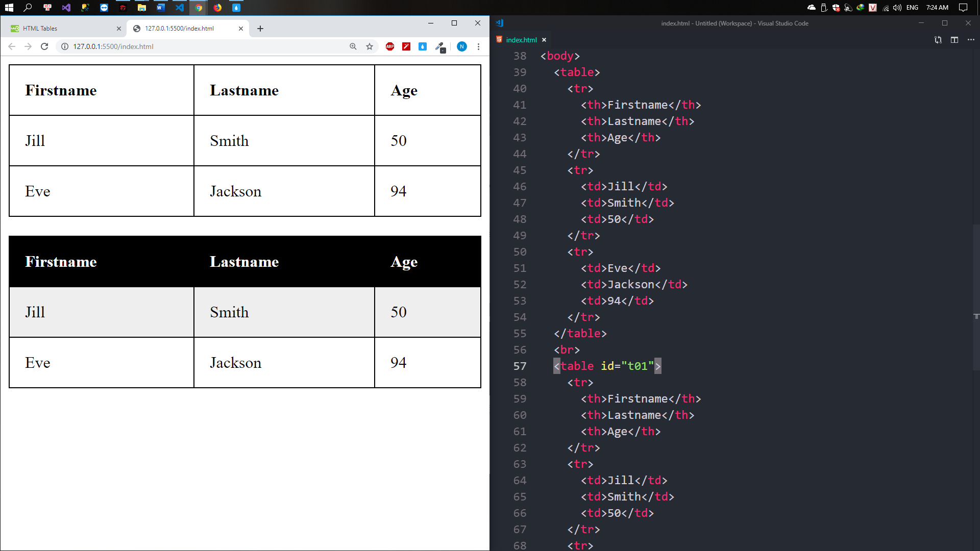Close the index.html editor tab
Screen dimensions: 980x551
pyautogui.click(x=544, y=40)
